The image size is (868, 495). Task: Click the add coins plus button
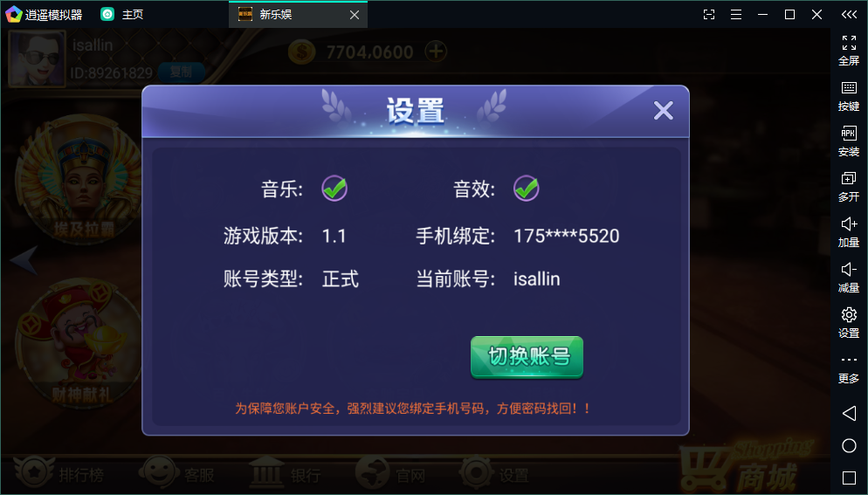click(437, 52)
